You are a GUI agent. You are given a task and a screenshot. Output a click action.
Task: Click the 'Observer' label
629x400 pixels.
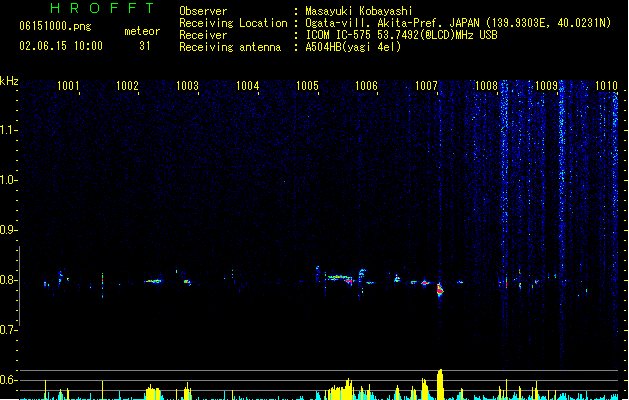(203, 11)
